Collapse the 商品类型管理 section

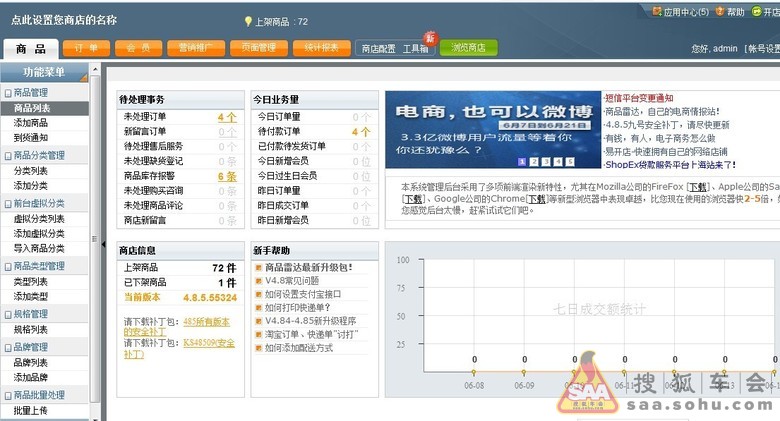tap(8, 266)
